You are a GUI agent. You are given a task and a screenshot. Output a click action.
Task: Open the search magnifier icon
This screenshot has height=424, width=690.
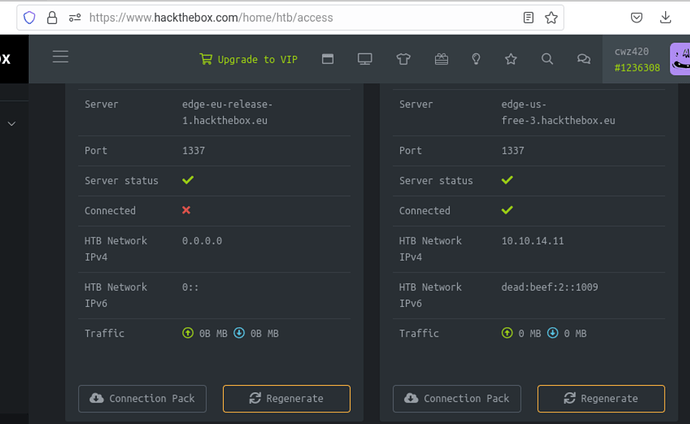coord(547,59)
